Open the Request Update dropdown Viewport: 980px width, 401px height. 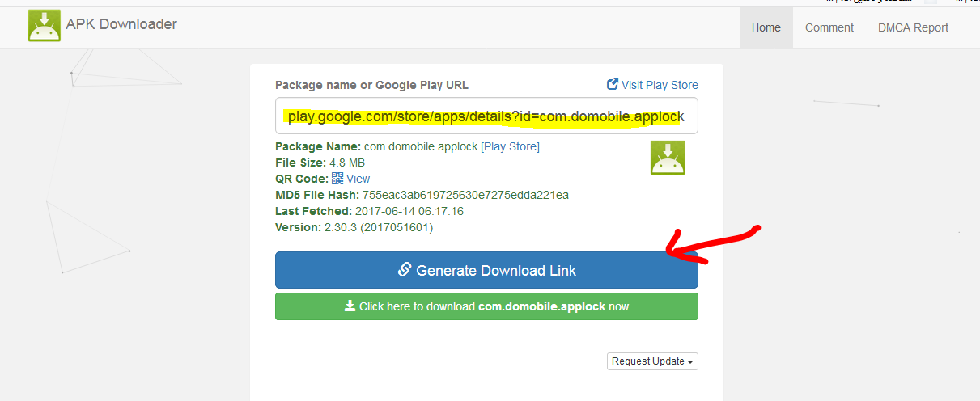(x=651, y=361)
